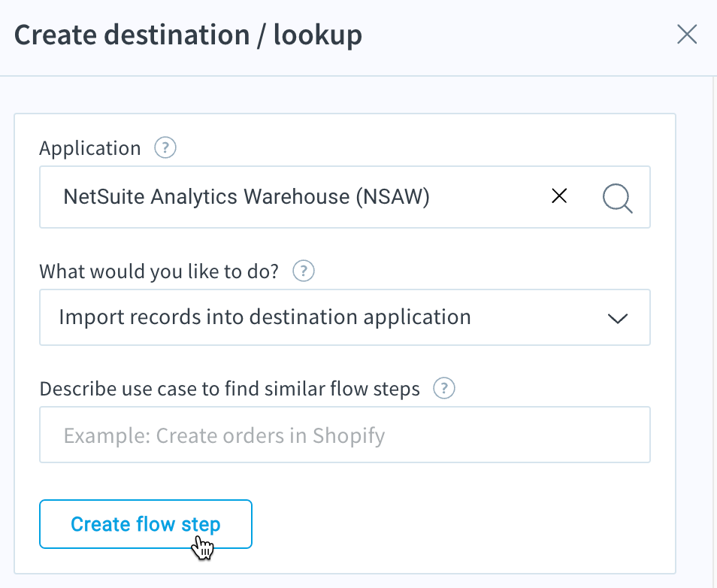
Task: Create the new destination flow step
Action: coord(145,524)
